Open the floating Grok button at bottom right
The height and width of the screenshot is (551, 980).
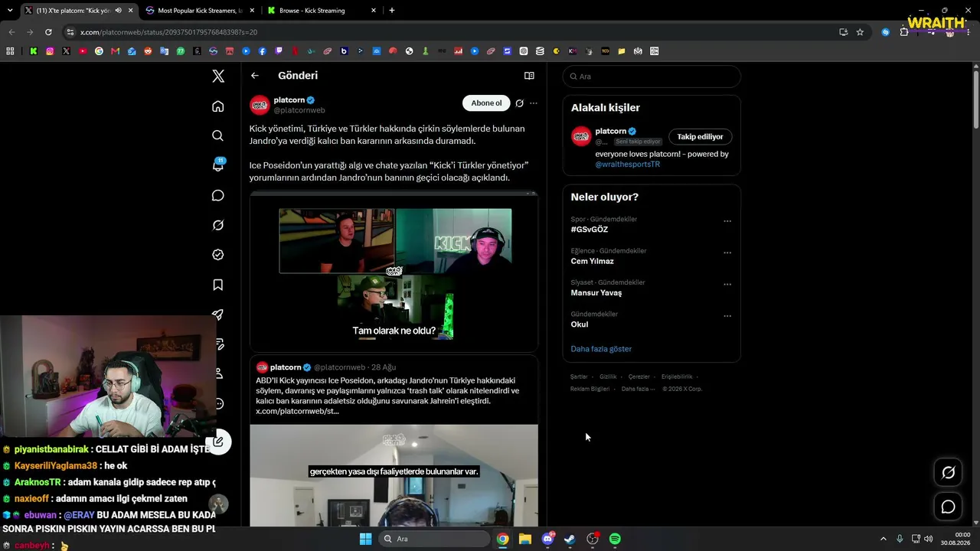pos(948,472)
